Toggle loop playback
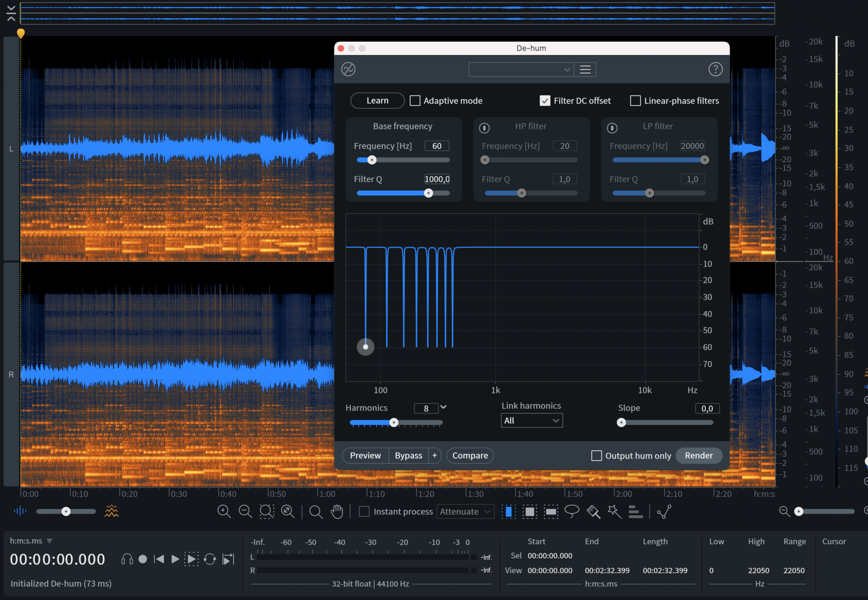Image resolution: width=868 pixels, height=600 pixels. pyautogui.click(x=210, y=559)
